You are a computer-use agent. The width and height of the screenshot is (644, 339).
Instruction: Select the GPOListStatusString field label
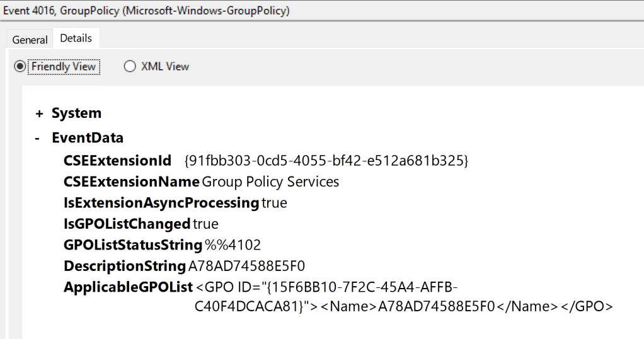pyautogui.click(x=132, y=244)
